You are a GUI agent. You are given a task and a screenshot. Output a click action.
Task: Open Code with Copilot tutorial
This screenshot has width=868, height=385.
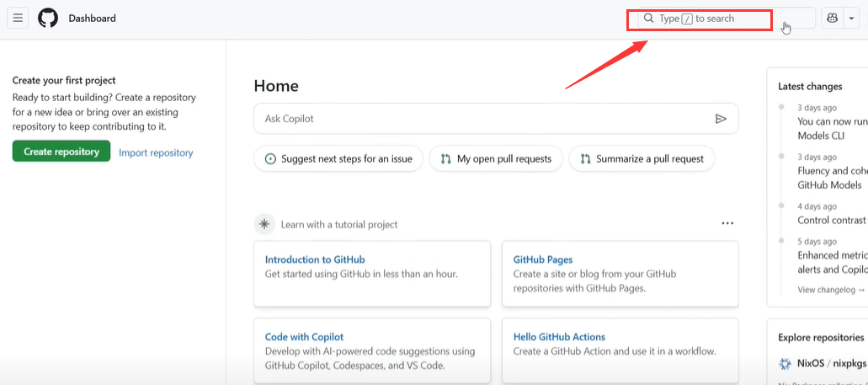tap(305, 337)
